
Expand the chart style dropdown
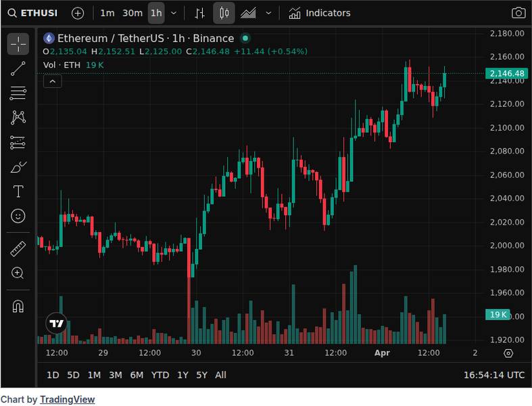(x=268, y=14)
